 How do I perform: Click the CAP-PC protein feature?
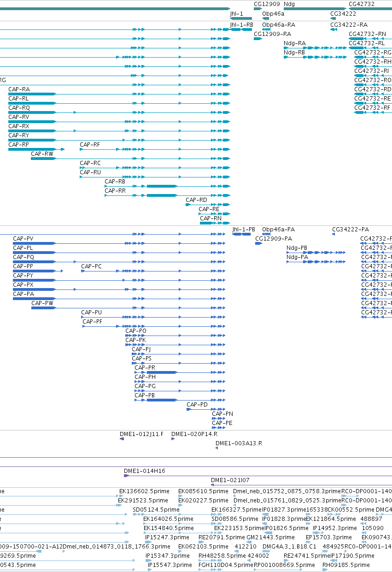[153, 271]
